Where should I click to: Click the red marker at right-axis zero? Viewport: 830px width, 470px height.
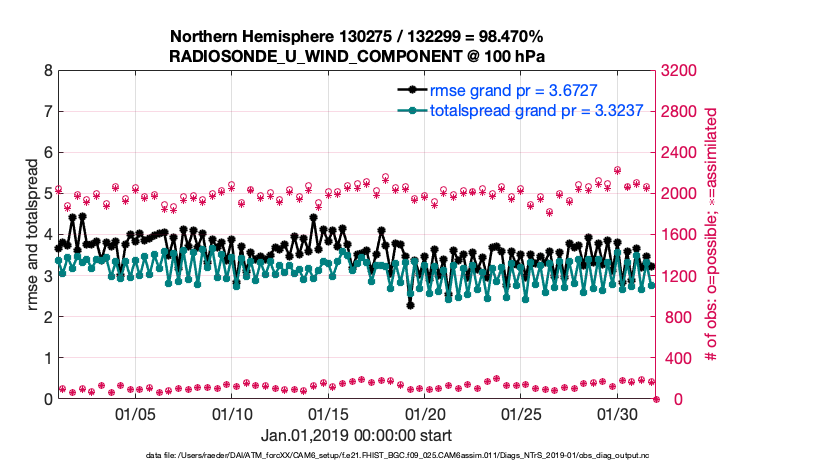[656, 399]
